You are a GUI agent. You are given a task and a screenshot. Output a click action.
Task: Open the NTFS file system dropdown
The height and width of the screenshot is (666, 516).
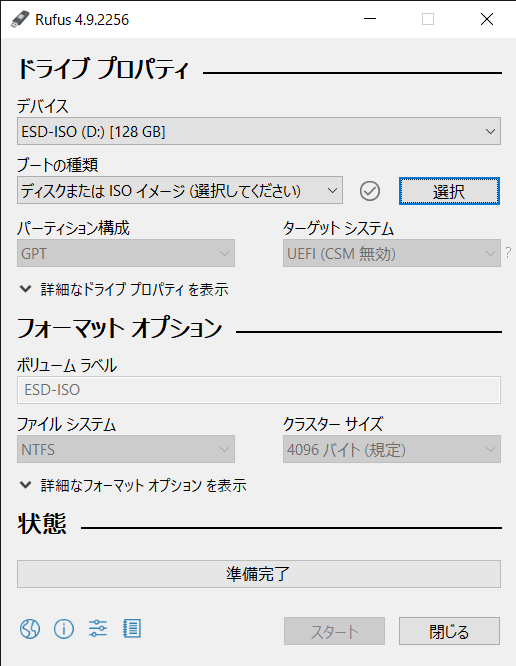126,449
